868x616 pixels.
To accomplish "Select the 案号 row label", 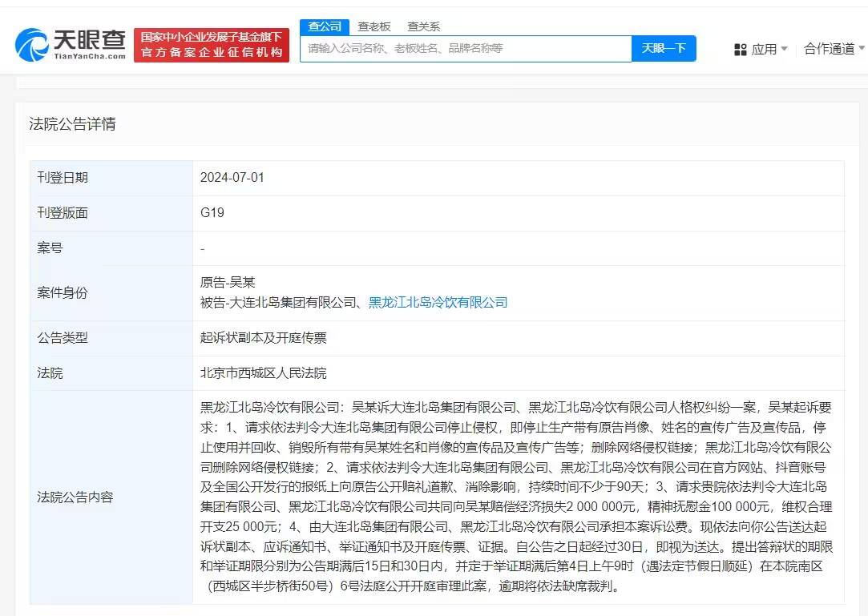I will [50, 248].
